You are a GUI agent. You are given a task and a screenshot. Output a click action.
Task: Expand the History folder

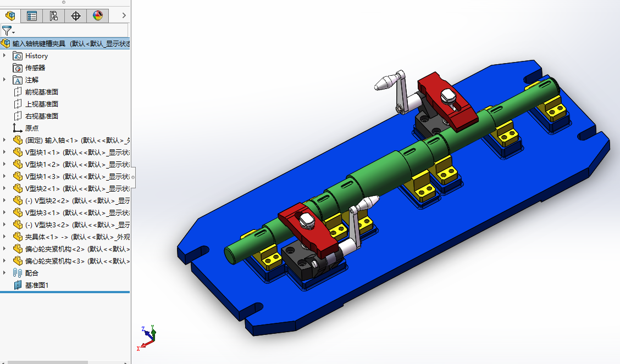click(x=4, y=55)
